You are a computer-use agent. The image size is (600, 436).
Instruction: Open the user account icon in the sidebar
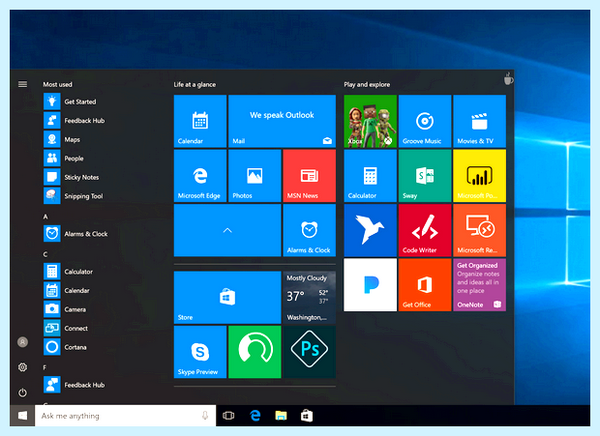[23, 342]
